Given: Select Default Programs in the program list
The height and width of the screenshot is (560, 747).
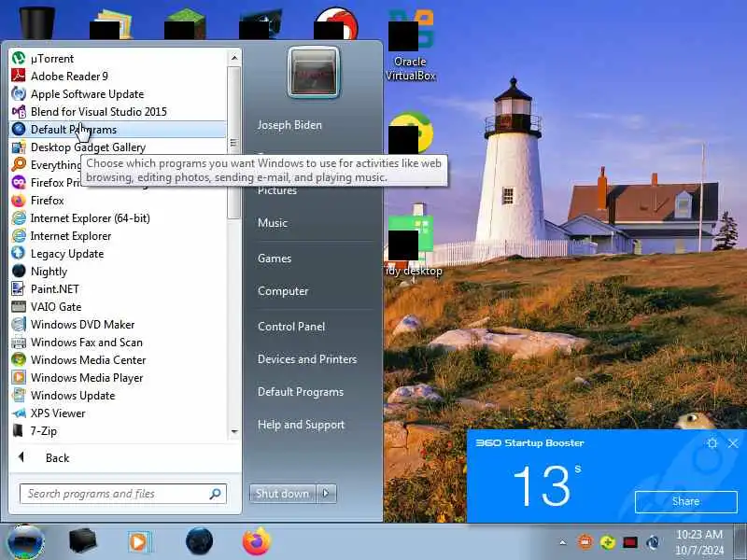Looking at the screenshot, I should 118,130.
